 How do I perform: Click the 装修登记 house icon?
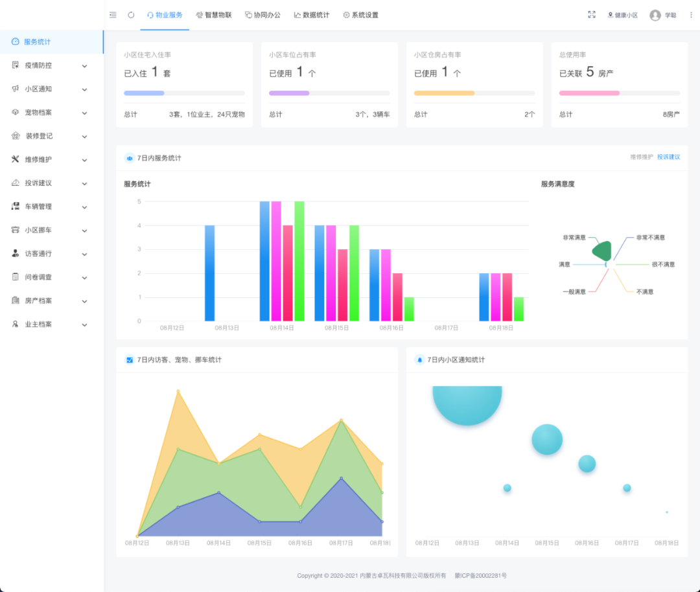click(x=15, y=135)
